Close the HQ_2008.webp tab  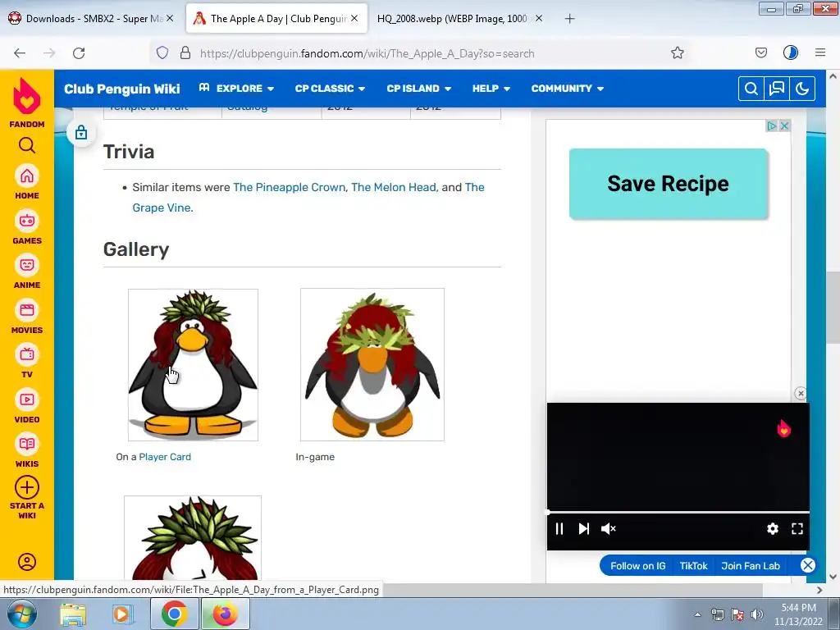pyautogui.click(x=539, y=18)
